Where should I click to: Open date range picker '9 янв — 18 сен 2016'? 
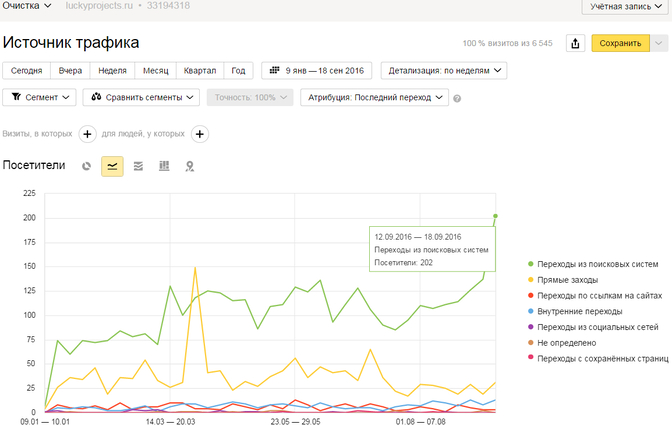click(317, 70)
